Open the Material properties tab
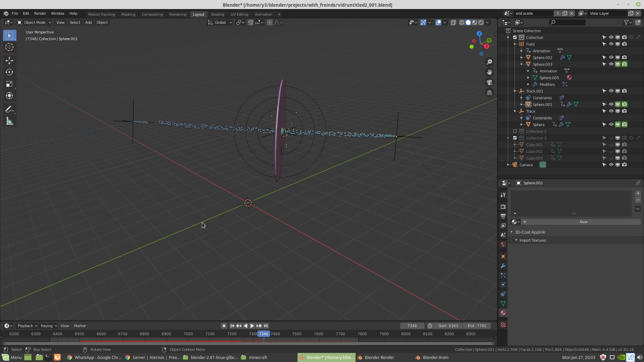The width and height of the screenshot is (644, 362). [503, 313]
